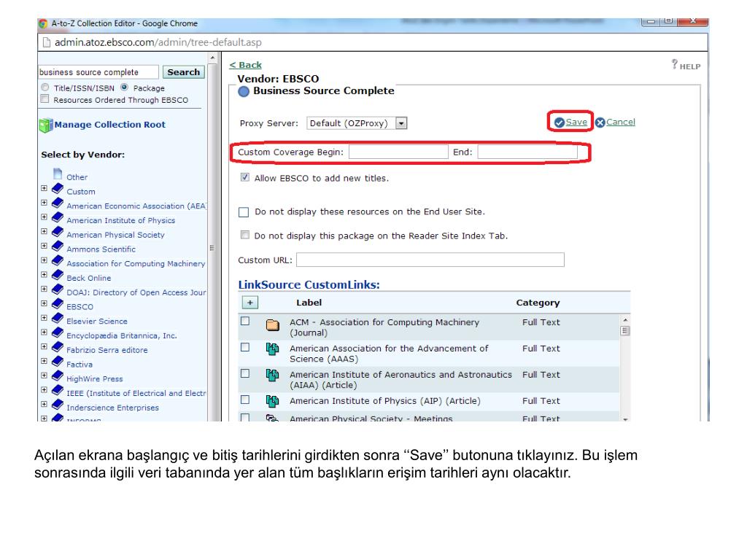Click the checkmark icon of Save
Screen dimensions: 747x560
560,122
